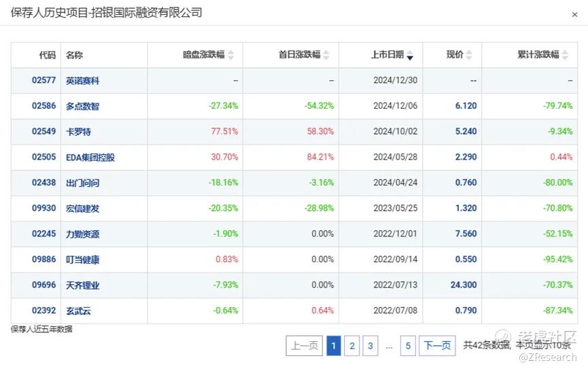Select 宏信建发 first-day change -28.98%
Viewport: 588px width, 371px height.
(319, 208)
